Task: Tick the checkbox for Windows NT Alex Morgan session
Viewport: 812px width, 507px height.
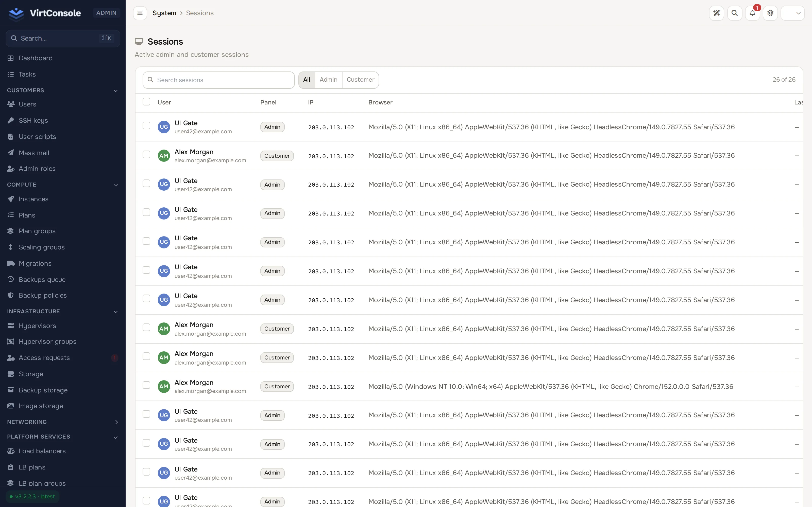Action: tap(146, 385)
